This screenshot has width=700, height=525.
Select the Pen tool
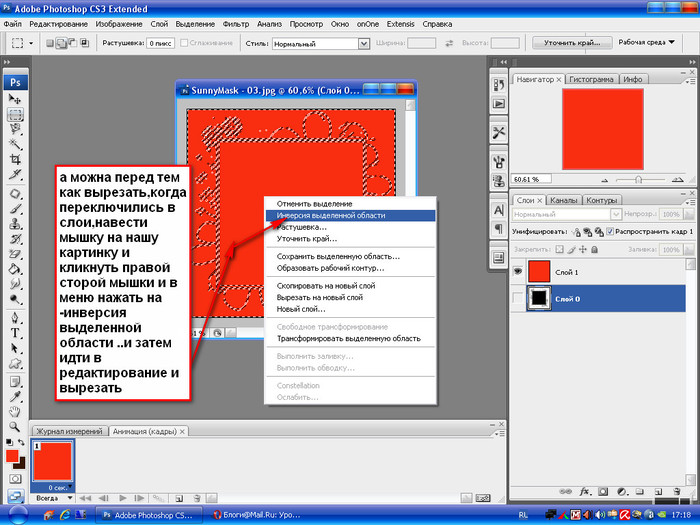click(x=15, y=318)
